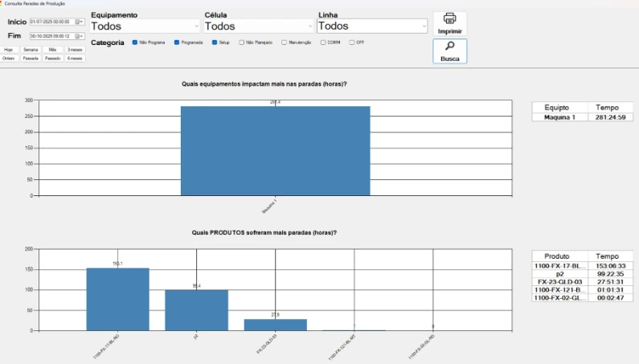This screenshot has width=639, height=364.
Task: Select the Hoje quick date button
Action: [9, 50]
